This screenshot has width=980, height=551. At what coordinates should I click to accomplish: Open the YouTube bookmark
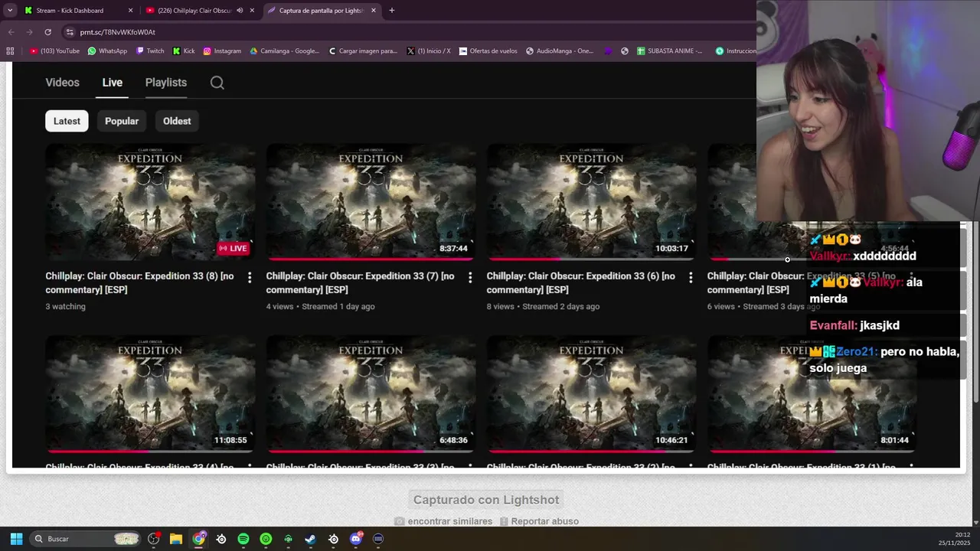coord(54,51)
